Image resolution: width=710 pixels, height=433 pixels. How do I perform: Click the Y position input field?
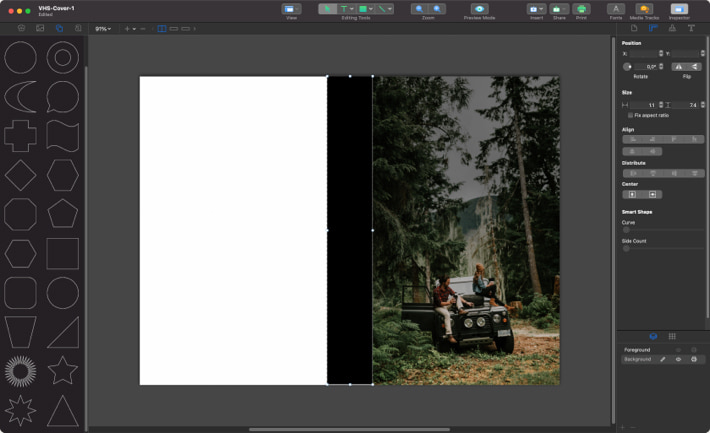(x=686, y=53)
